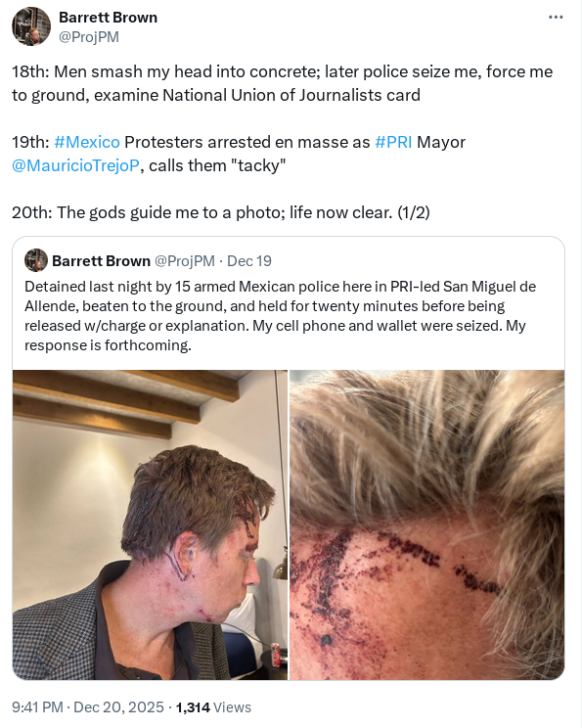Click the @ProjPM handle under the author name
This screenshot has width=582, height=728.
[89, 36]
